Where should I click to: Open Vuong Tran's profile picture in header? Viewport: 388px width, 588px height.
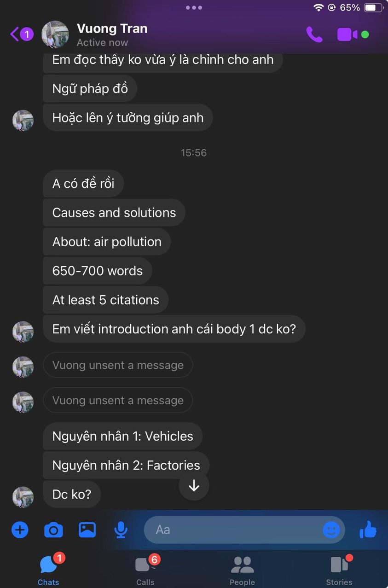click(x=55, y=35)
